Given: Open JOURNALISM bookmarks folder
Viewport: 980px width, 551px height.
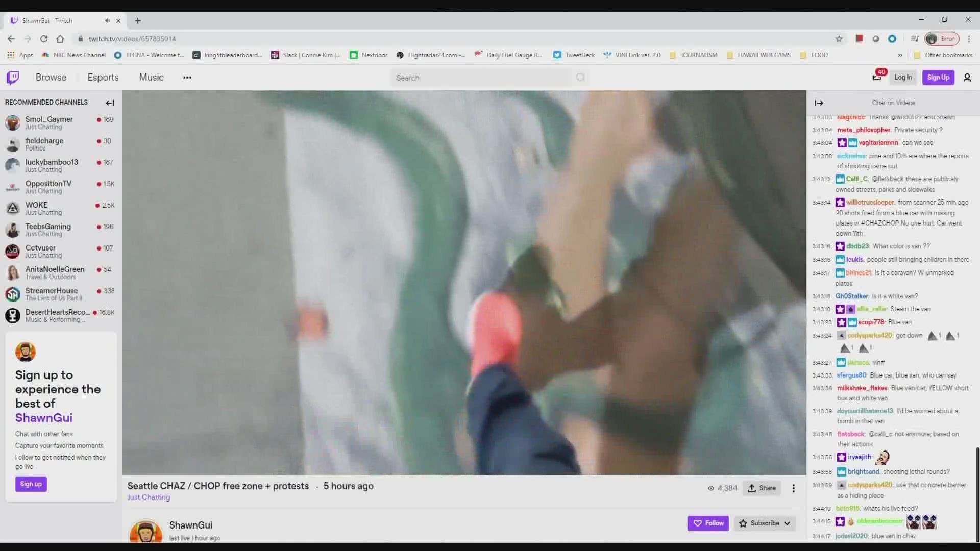Looking at the screenshot, I should pos(693,55).
